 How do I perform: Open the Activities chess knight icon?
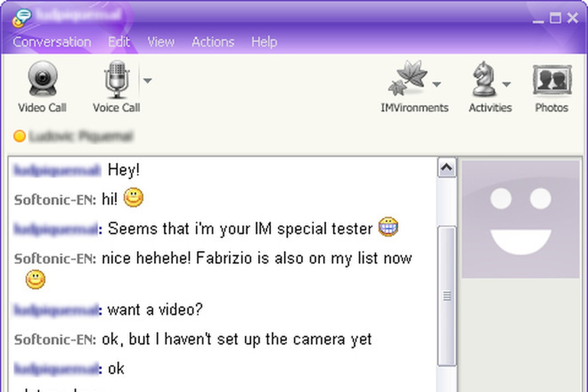pos(485,79)
